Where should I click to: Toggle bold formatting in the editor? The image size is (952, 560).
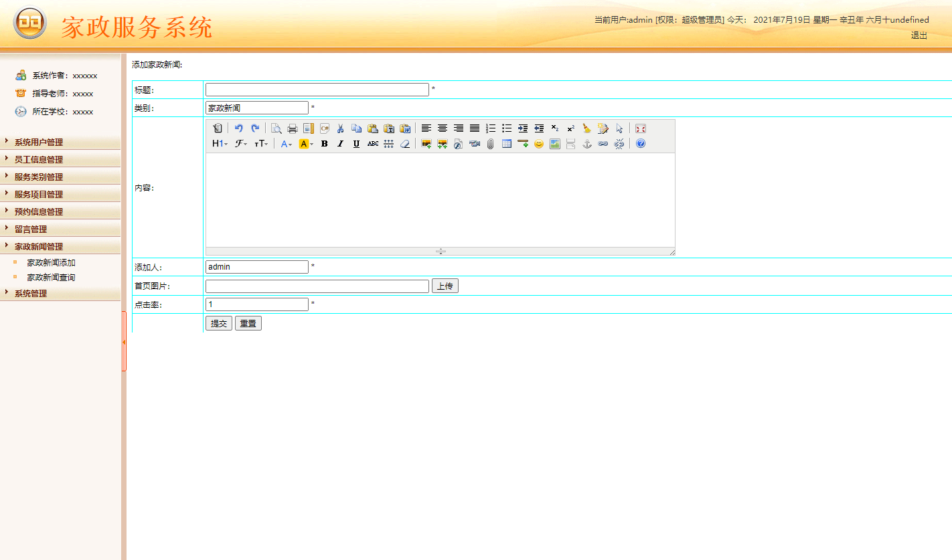(x=323, y=143)
